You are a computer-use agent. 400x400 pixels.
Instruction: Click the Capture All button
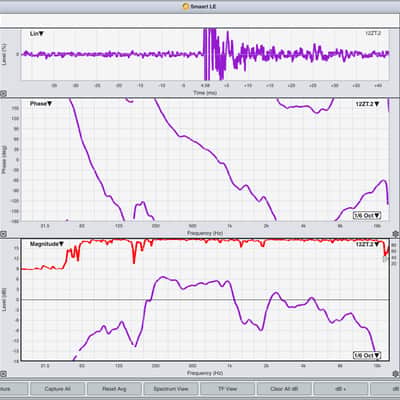(x=57, y=389)
